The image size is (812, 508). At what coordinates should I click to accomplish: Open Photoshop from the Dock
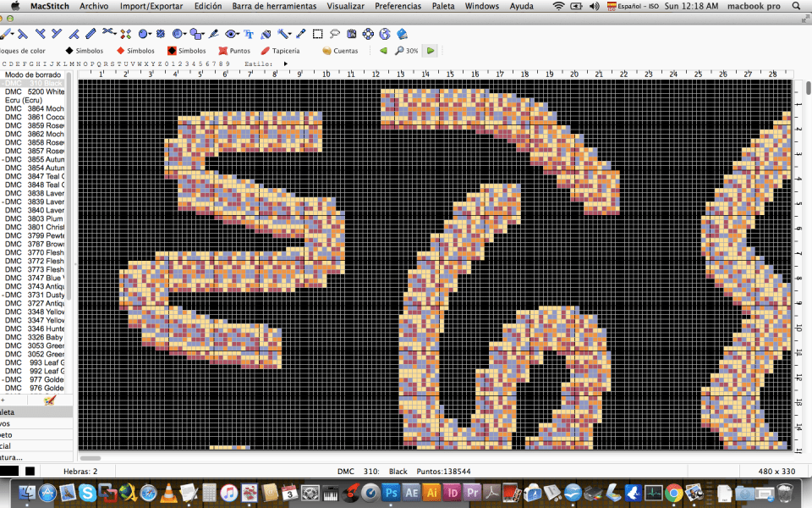391,492
